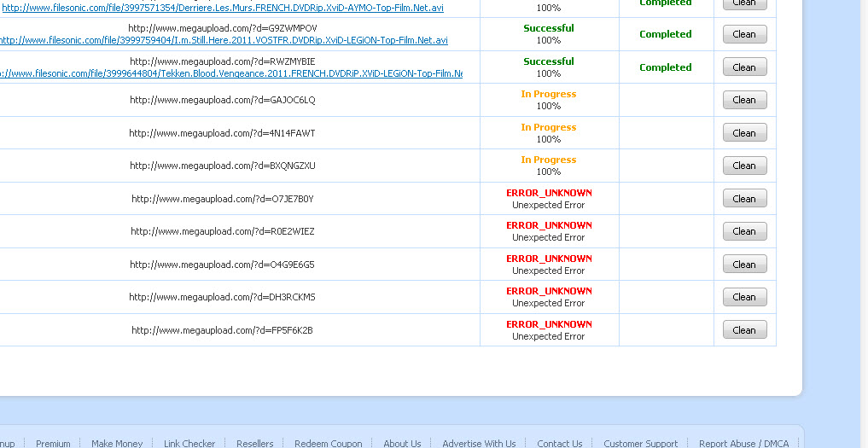This screenshot has height=448, width=868.
Task: Clean the row for megaupload G9ZWMPOV
Action: click(x=744, y=34)
